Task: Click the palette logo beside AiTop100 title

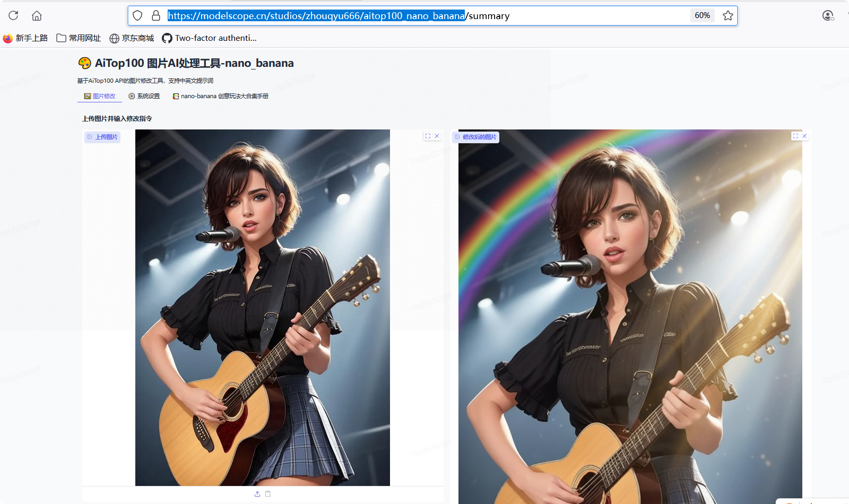Action: pyautogui.click(x=85, y=63)
